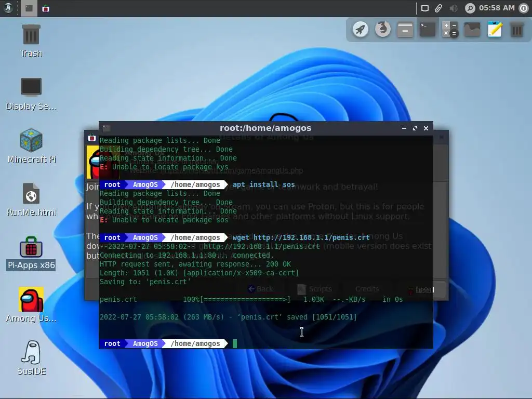Click the 'apt install sos' command text
Screen dimensions: 532x399
(263, 184)
